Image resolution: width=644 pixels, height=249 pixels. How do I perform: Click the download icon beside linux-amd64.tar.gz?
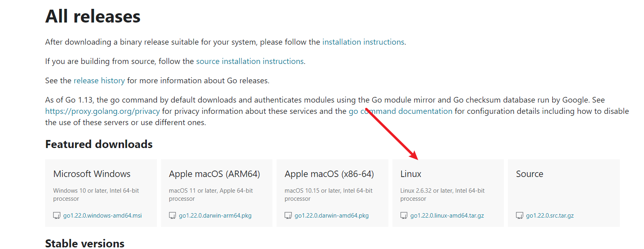(404, 216)
